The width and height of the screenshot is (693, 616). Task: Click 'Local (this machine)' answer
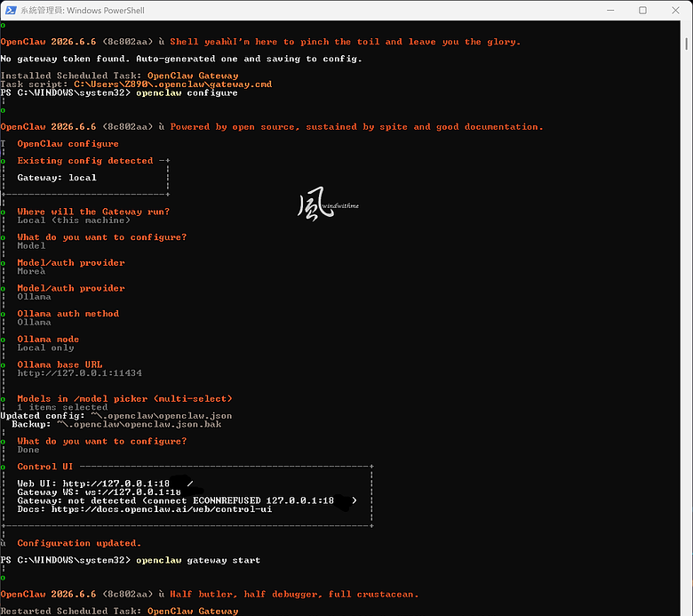pos(74,220)
